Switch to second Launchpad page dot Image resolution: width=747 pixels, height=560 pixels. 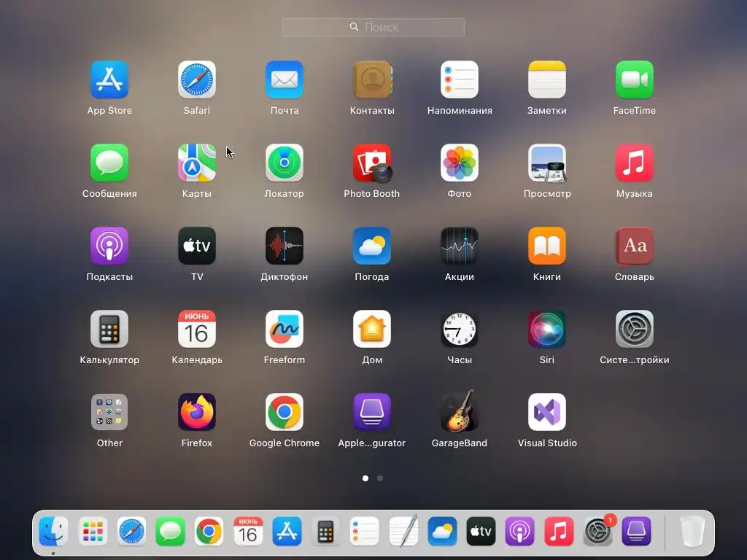(x=380, y=478)
